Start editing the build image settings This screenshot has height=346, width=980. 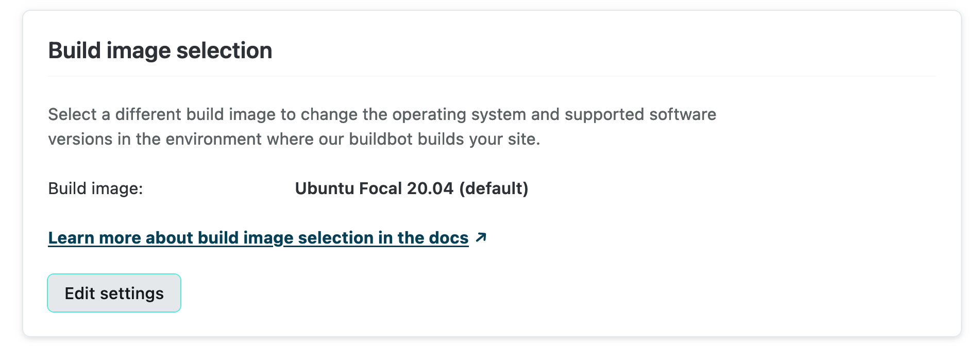coord(113,292)
